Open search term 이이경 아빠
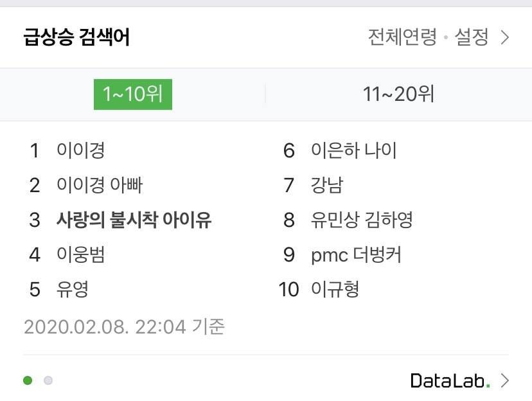This screenshot has height=401, width=532. point(100,186)
